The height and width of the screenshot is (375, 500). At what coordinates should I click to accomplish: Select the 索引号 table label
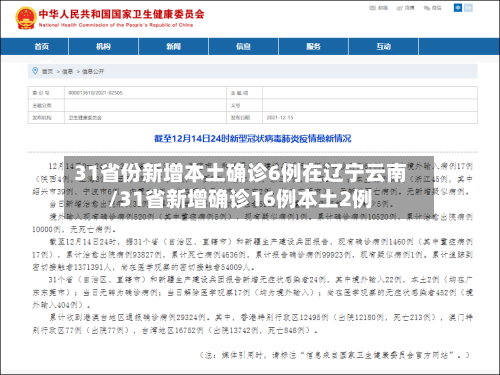pyautogui.click(x=41, y=93)
